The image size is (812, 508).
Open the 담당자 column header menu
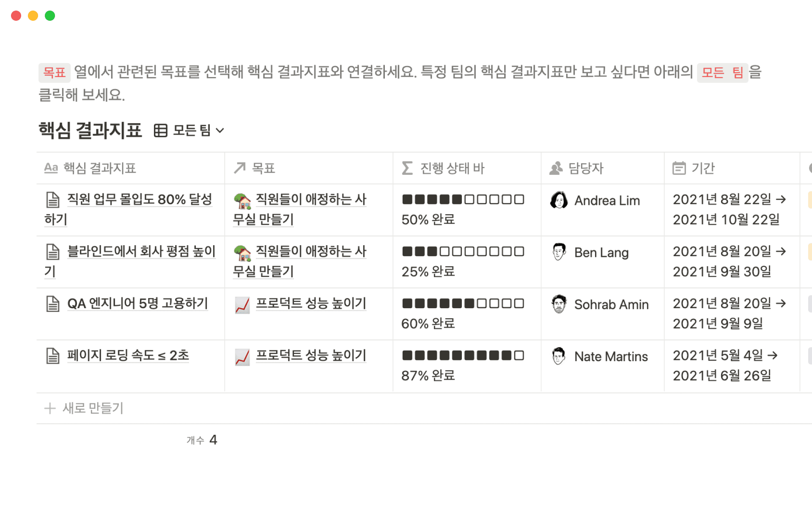586,168
